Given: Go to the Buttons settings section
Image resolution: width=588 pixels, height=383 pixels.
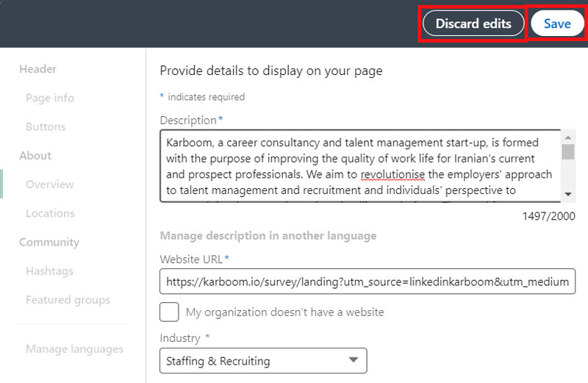Looking at the screenshot, I should (x=46, y=126).
